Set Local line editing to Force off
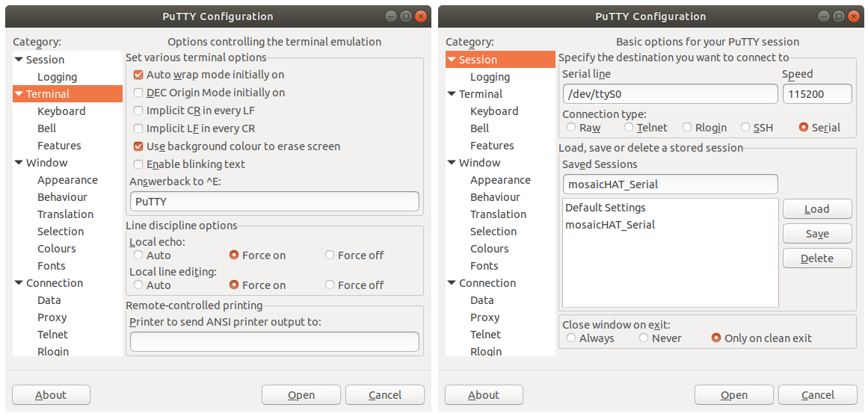Image resolution: width=868 pixels, height=419 pixels. click(330, 285)
